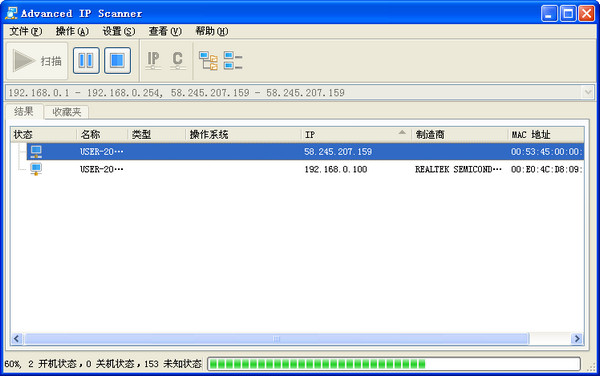
Task: Click the Advanced IP Scanner title icon
Action: point(11,13)
